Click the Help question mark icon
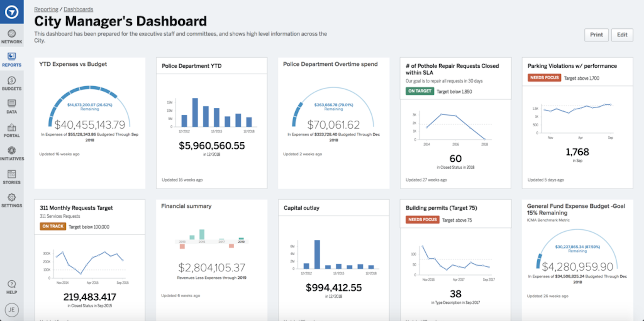The width and height of the screenshot is (644, 321). click(x=12, y=284)
